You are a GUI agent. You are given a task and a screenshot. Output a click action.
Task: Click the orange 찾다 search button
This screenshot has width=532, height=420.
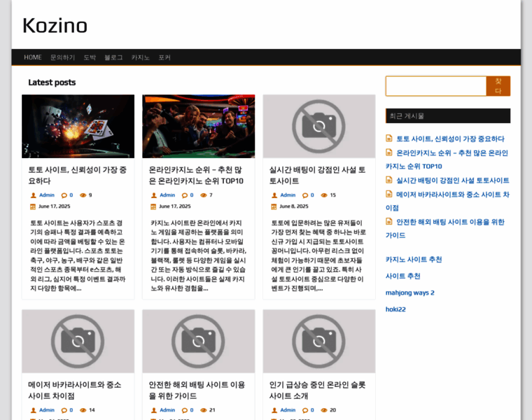click(x=498, y=86)
